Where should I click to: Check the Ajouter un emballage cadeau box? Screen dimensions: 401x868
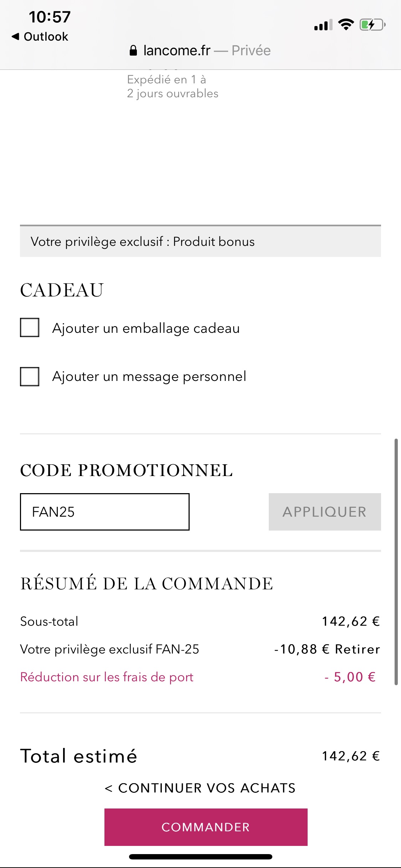[30, 327]
